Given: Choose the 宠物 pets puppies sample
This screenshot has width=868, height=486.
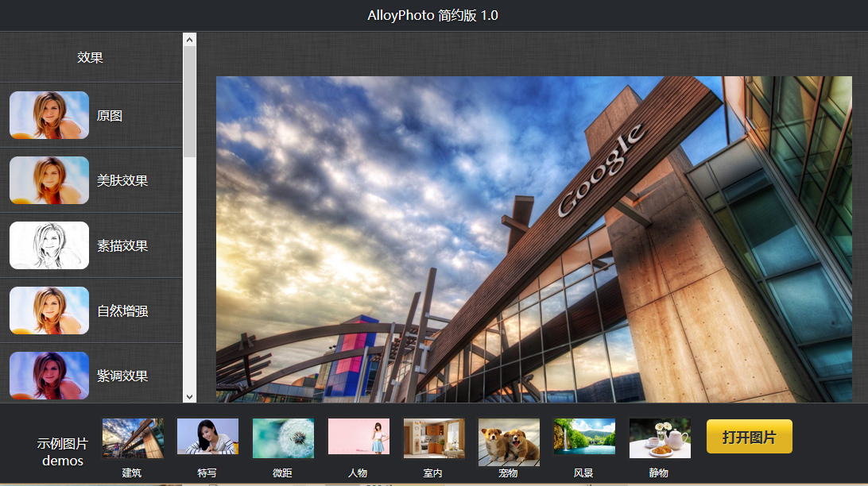Looking at the screenshot, I should pyautogui.click(x=509, y=442).
